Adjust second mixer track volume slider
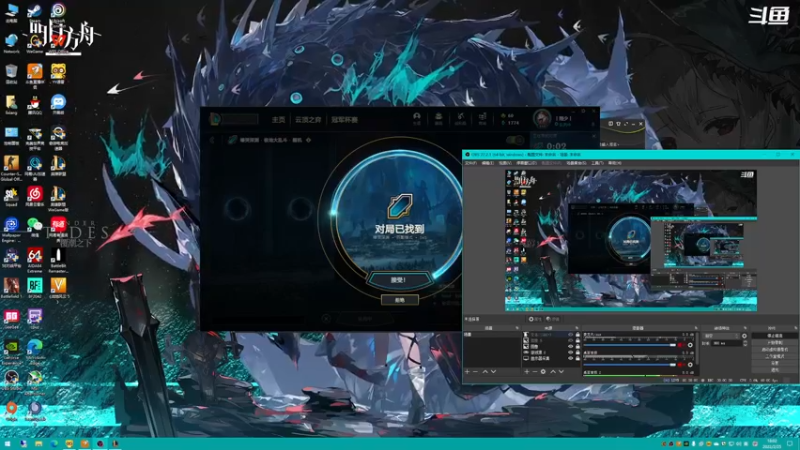This screenshot has width=800, height=450. (630, 365)
